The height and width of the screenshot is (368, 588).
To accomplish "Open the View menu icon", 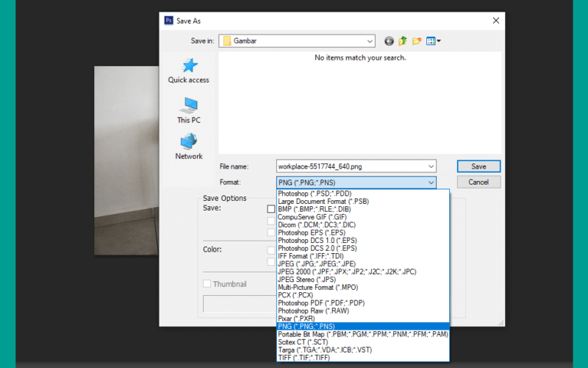I will (x=433, y=41).
